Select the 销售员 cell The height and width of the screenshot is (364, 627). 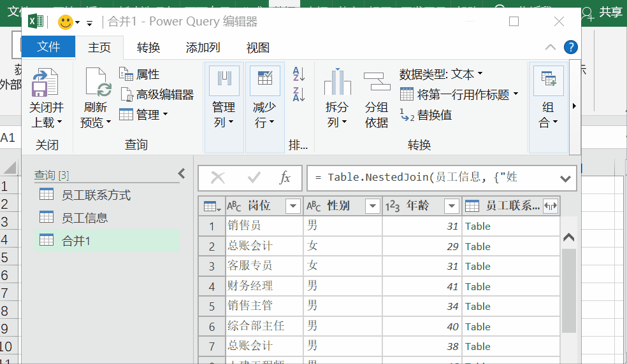point(264,226)
